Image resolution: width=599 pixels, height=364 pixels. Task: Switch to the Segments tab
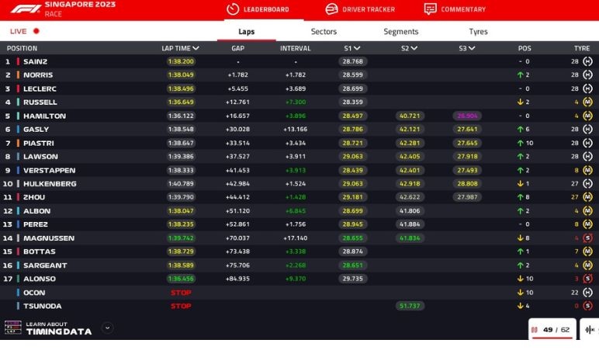tap(400, 32)
